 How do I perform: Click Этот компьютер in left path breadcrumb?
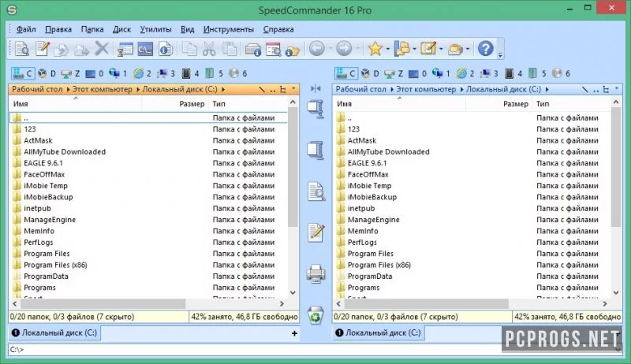[x=103, y=89]
